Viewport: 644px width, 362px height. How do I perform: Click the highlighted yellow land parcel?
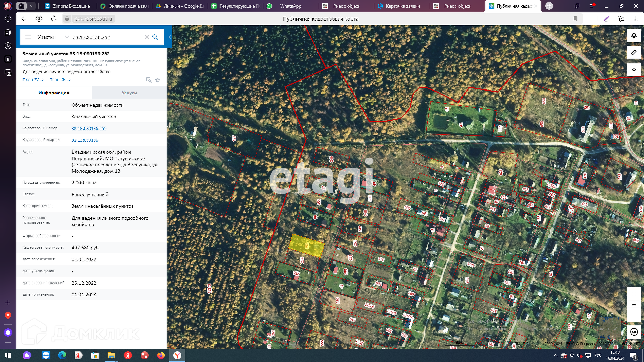(306, 246)
